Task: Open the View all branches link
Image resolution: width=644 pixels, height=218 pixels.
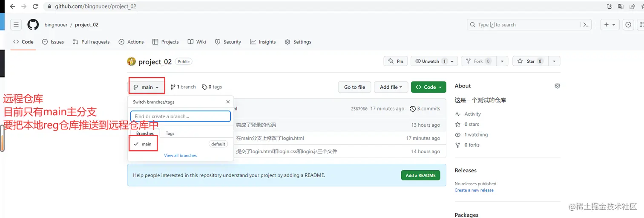Action: pyautogui.click(x=181, y=156)
